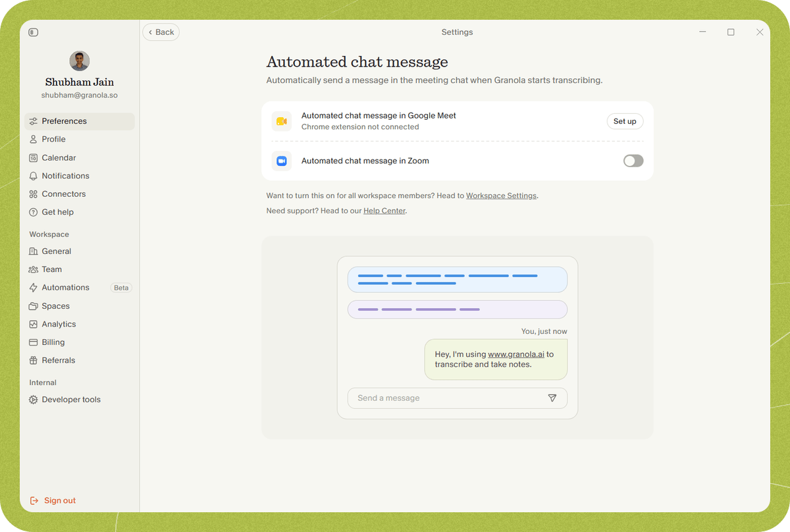Click the Workspace section header
The height and width of the screenshot is (532, 790).
click(x=49, y=234)
